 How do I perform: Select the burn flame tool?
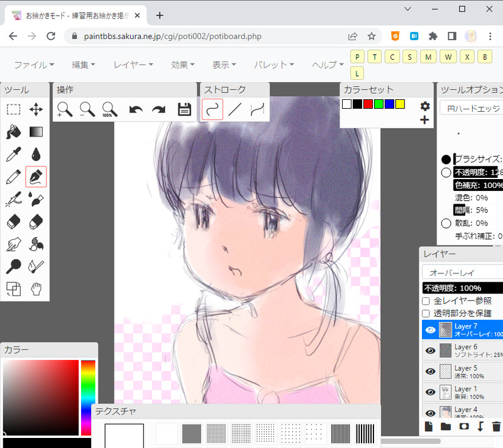pos(36,266)
